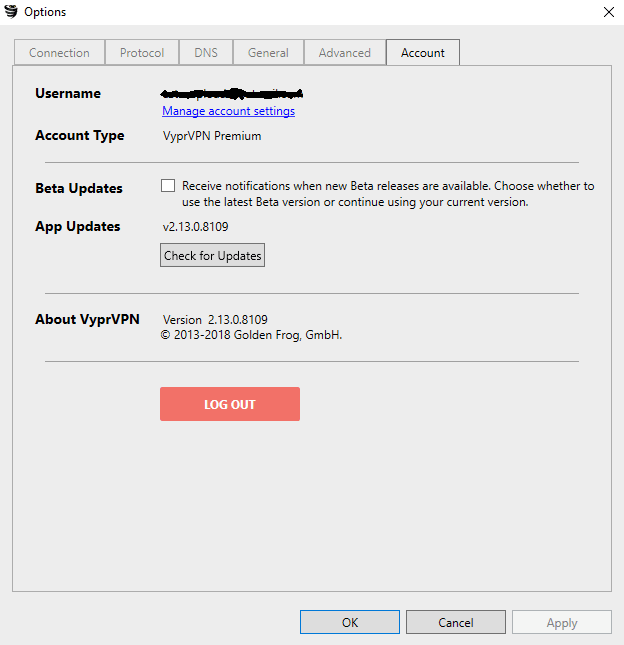624x645 pixels.
Task: Click the About VyprVPN label
Action: tap(87, 320)
